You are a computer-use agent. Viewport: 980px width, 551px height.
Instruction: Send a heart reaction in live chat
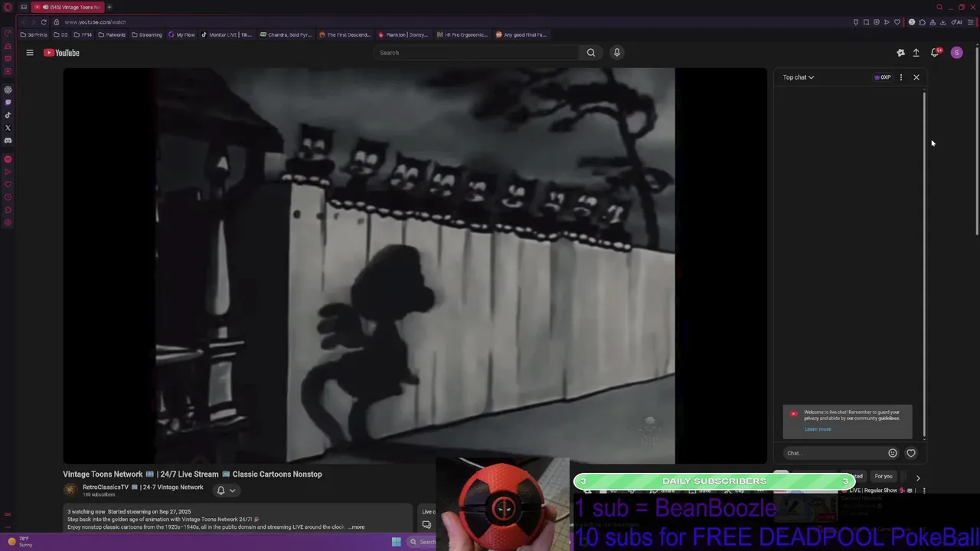tap(910, 453)
